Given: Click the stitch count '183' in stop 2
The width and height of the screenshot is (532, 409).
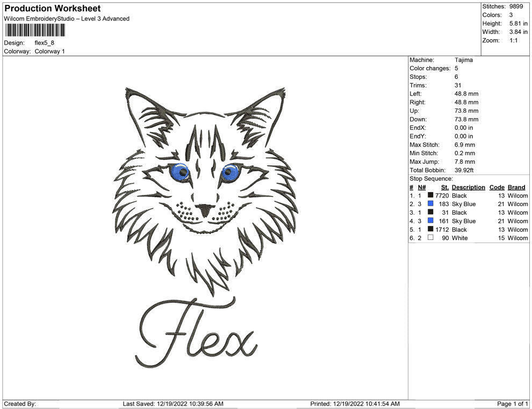Looking at the screenshot, I should 443,204.
